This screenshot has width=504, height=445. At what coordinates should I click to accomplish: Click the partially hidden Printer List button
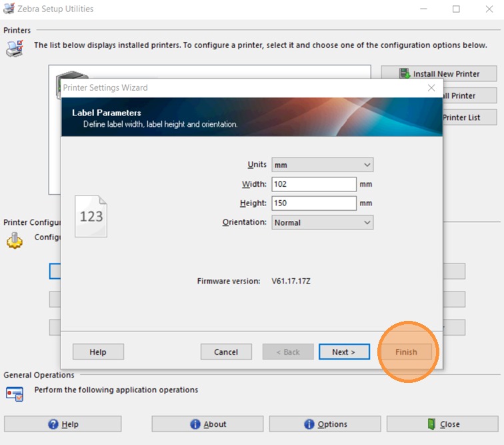[x=469, y=117]
